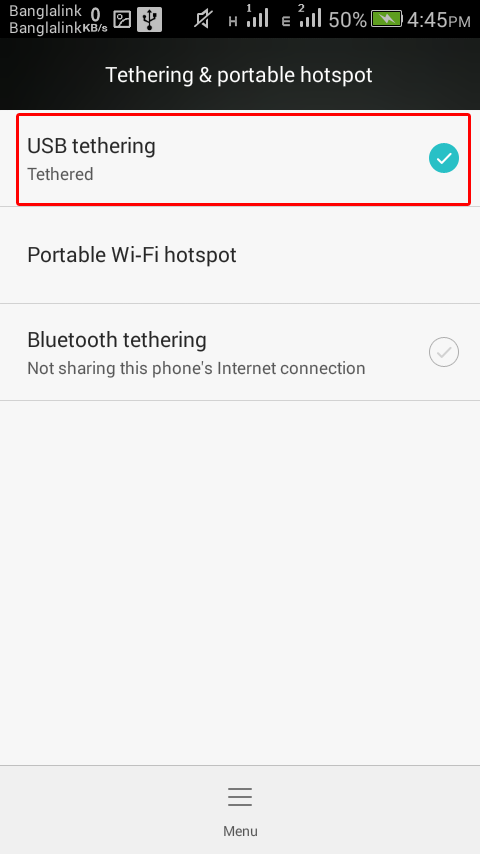Tap 'Tethering & portable hotspot' title header

point(239,75)
